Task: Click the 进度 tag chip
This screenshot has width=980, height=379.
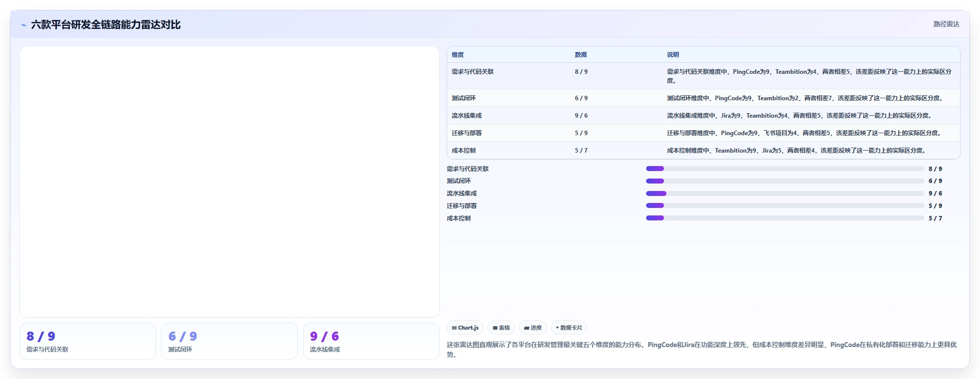Action: click(x=533, y=328)
